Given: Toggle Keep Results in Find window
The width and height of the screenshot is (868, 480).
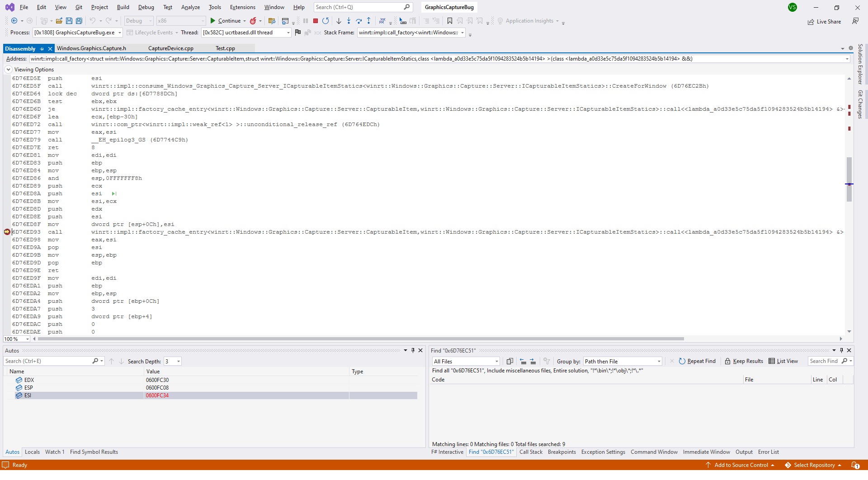Looking at the screenshot, I should [x=743, y=361].
